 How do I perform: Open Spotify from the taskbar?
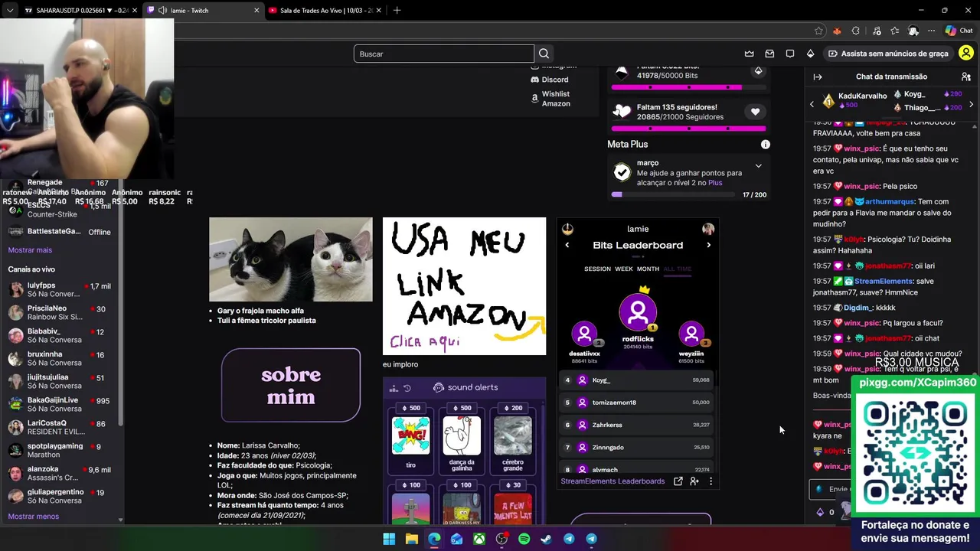524,539
